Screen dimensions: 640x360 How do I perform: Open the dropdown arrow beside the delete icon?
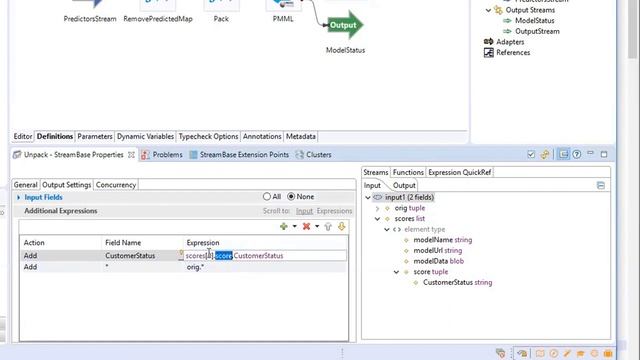click(317, 227)
